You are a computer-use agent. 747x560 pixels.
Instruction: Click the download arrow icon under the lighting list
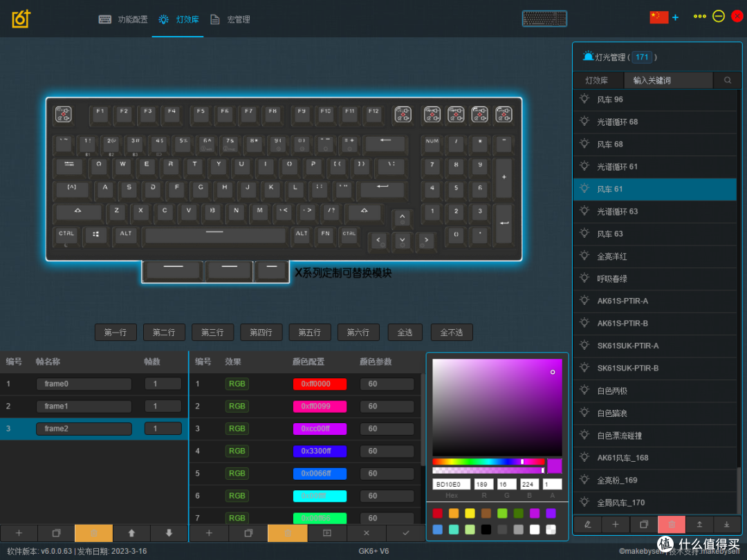tap(726, 524)
